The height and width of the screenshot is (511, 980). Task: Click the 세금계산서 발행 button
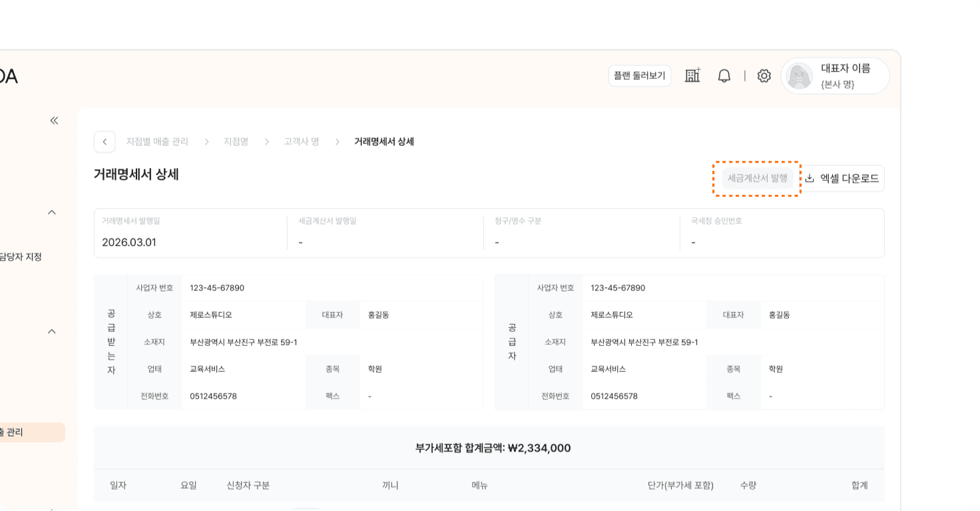click(x=758, y=178)
